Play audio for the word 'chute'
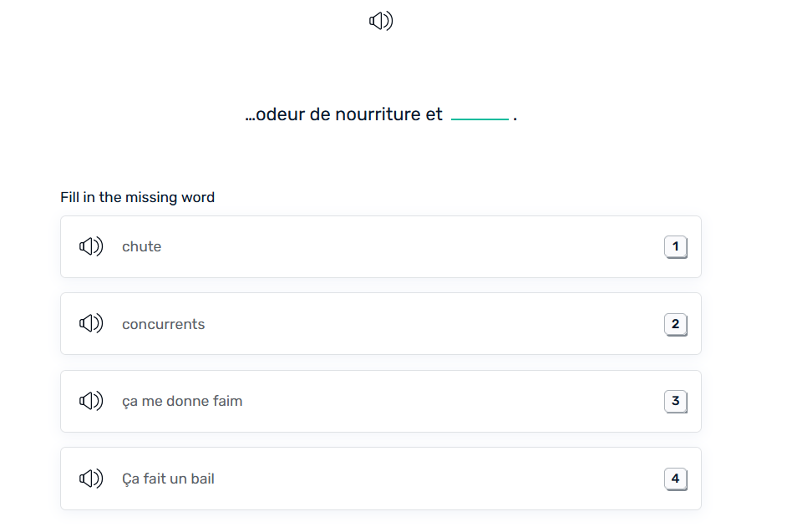Viewport: 792px width, 532px height. tap(91, 246)
